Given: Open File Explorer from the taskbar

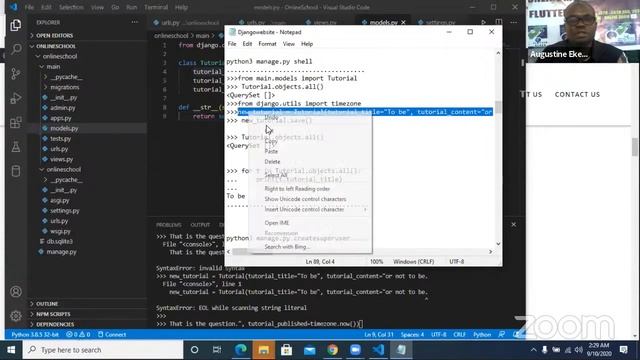Looking at the screenshot, I should click(264, 350).
